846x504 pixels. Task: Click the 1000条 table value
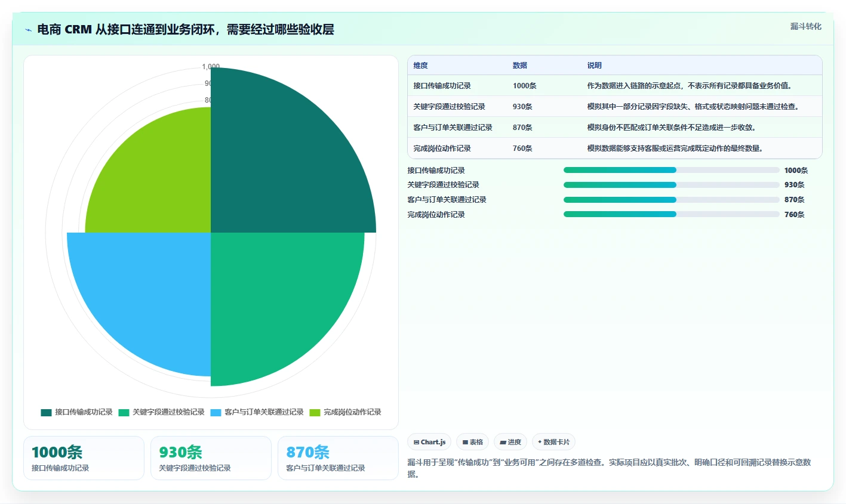click(x=524, y=86)
